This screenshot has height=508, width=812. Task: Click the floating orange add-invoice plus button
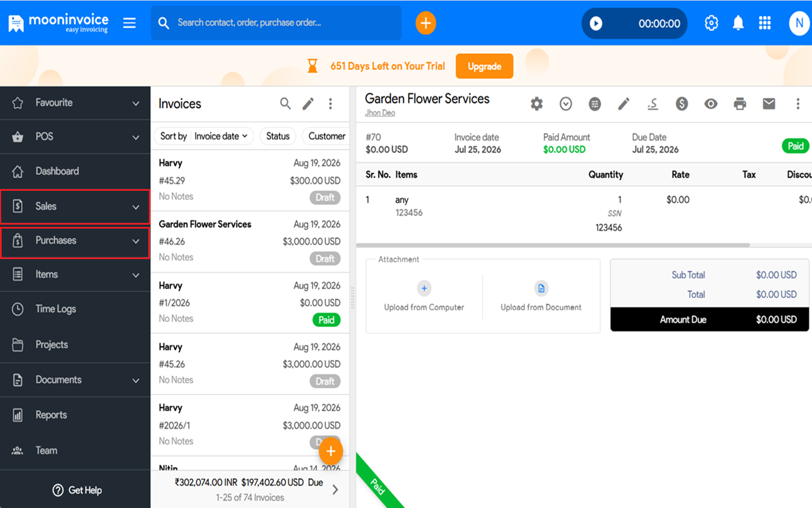pos(331,451)
